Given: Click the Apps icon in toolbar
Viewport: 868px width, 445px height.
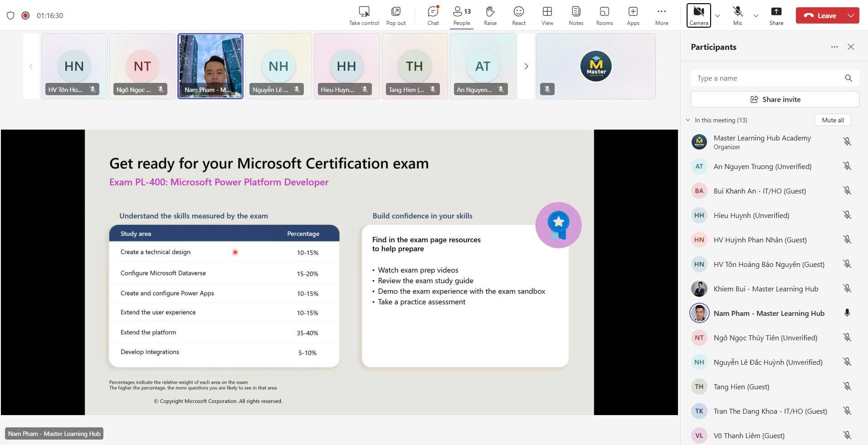Looking at the screenshot, I should pos(633,15).
